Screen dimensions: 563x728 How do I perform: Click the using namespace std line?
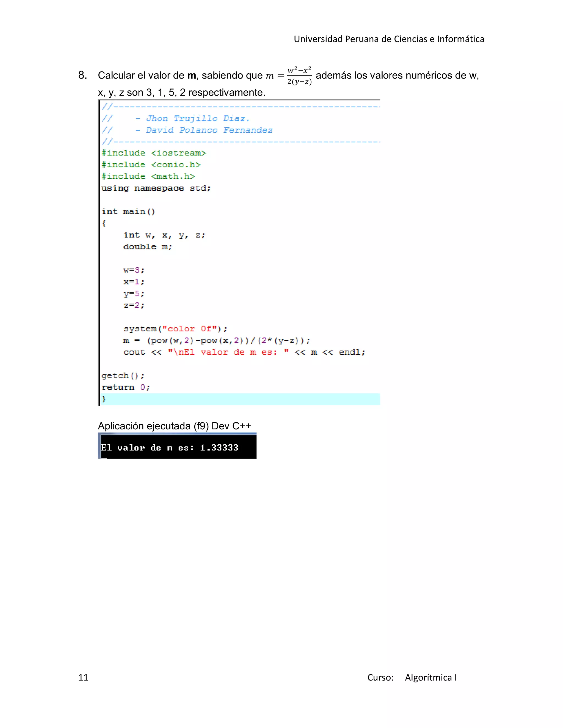(156, 188)
